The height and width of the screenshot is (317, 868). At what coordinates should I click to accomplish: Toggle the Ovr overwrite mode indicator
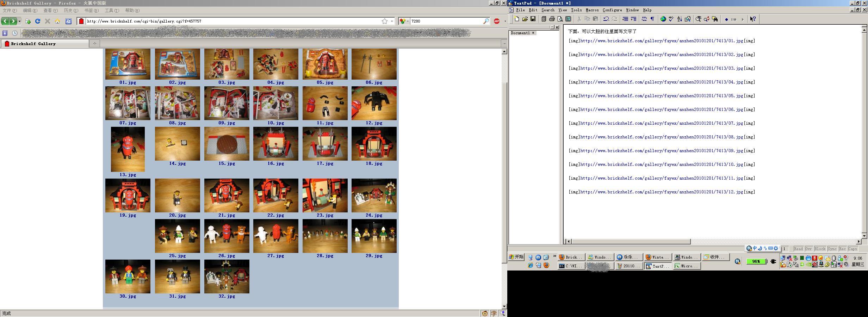pos(808,249)
